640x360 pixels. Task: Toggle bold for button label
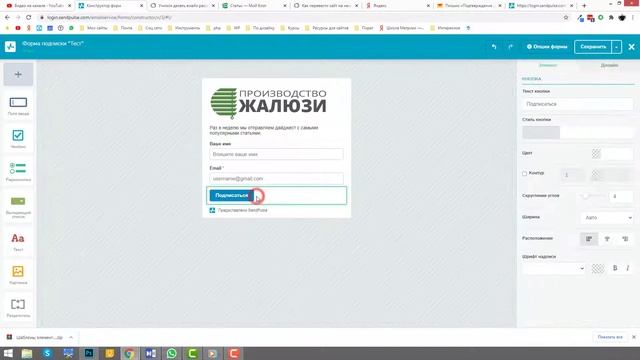click(615, 268)
